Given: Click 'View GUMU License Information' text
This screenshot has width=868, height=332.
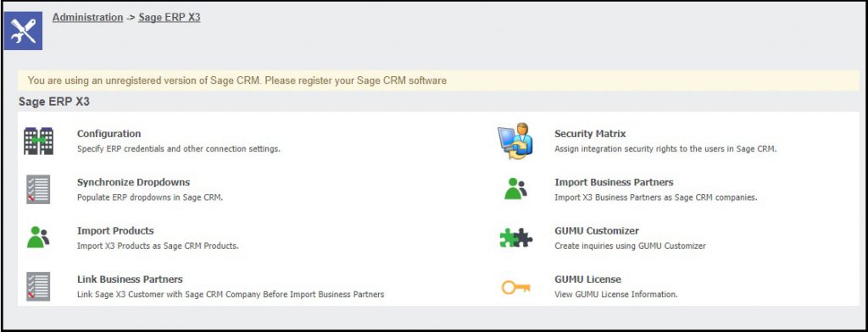Looking at the screenshot, I should coord(616,295).
